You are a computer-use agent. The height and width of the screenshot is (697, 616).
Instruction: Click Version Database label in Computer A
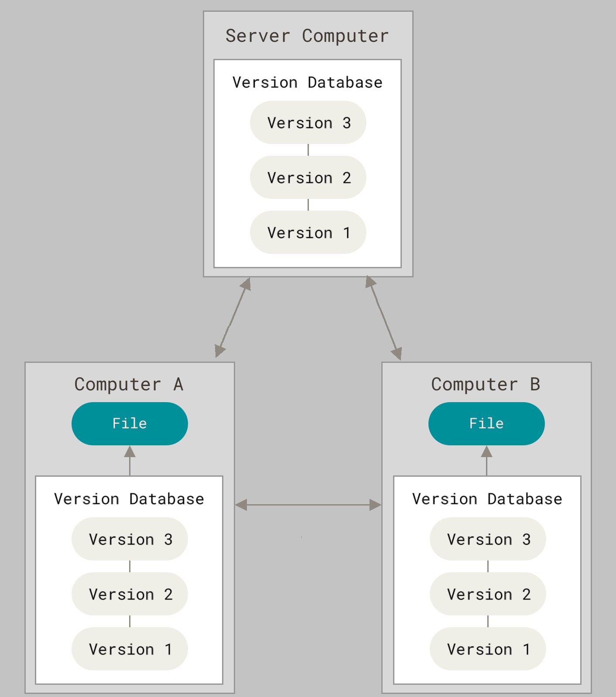(129, 499)
